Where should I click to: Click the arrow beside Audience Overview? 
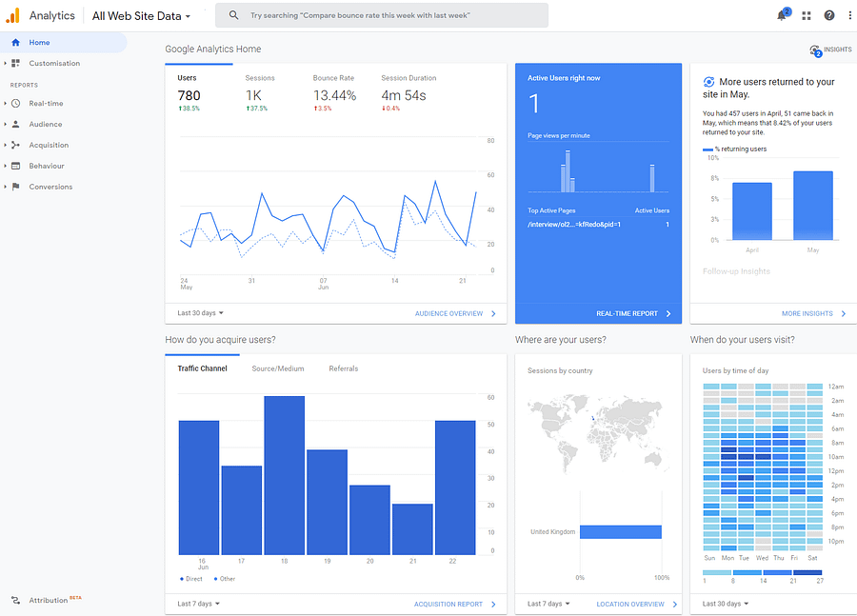tap(493, 314)
